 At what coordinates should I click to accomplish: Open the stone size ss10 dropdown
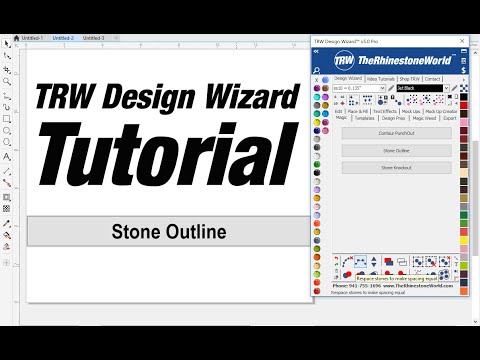coord(382,88)
